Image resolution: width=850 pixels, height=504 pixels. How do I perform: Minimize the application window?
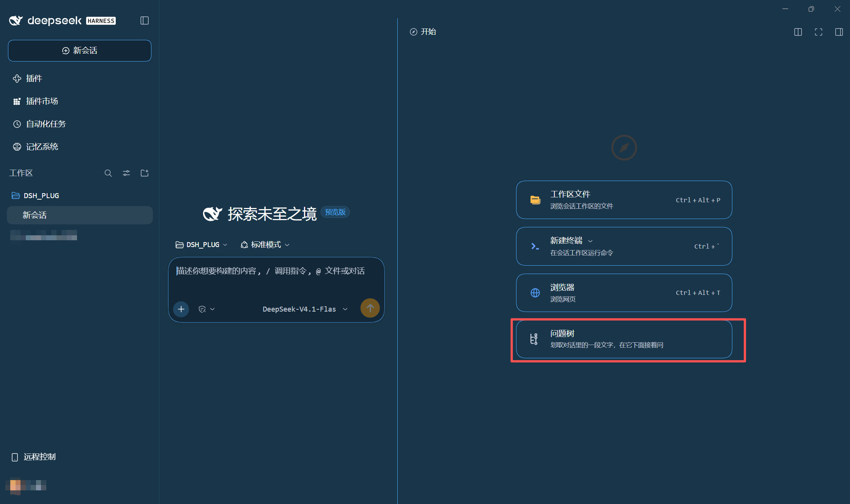pos(785,9)
